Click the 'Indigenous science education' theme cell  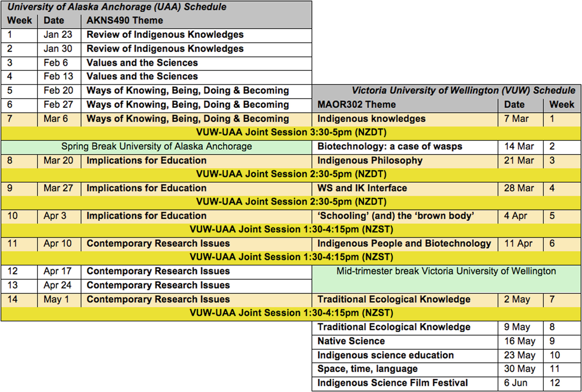405,356
